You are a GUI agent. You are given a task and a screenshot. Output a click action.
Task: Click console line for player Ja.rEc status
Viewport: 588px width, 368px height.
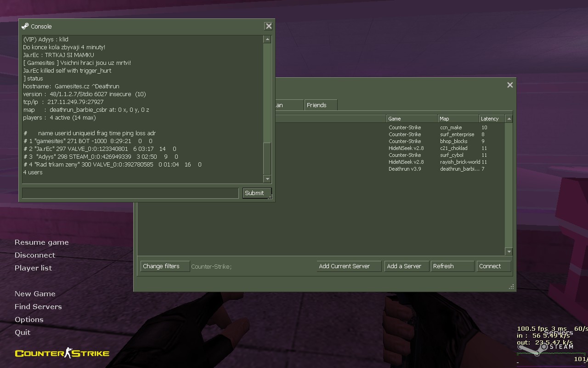point(100,149)
